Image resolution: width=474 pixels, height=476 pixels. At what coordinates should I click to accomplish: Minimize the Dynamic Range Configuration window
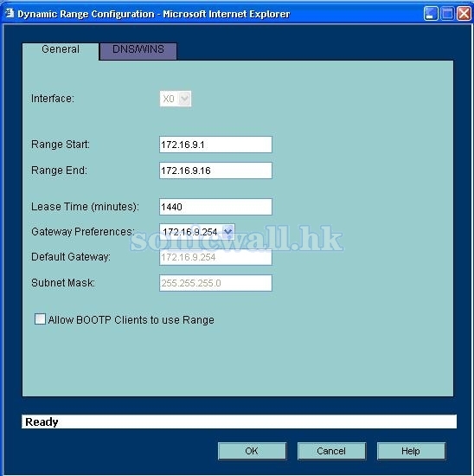pos(431,14)
